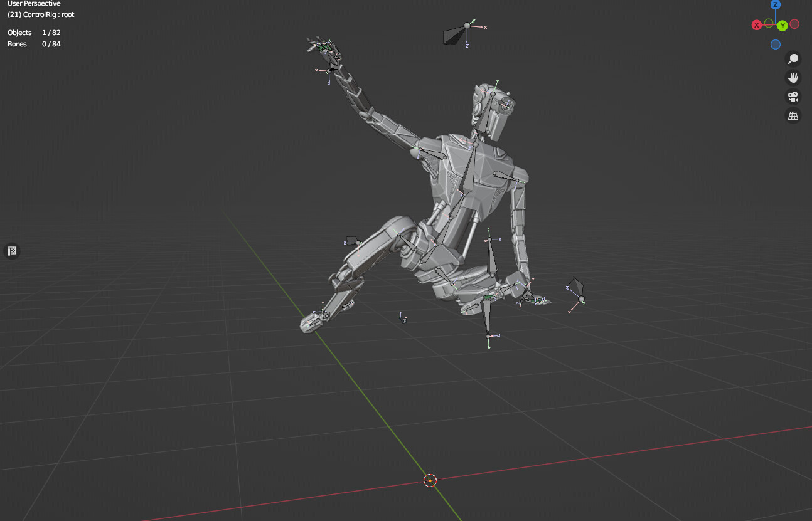Click the green Y axis on the gizmo

(x=782, y=25)
